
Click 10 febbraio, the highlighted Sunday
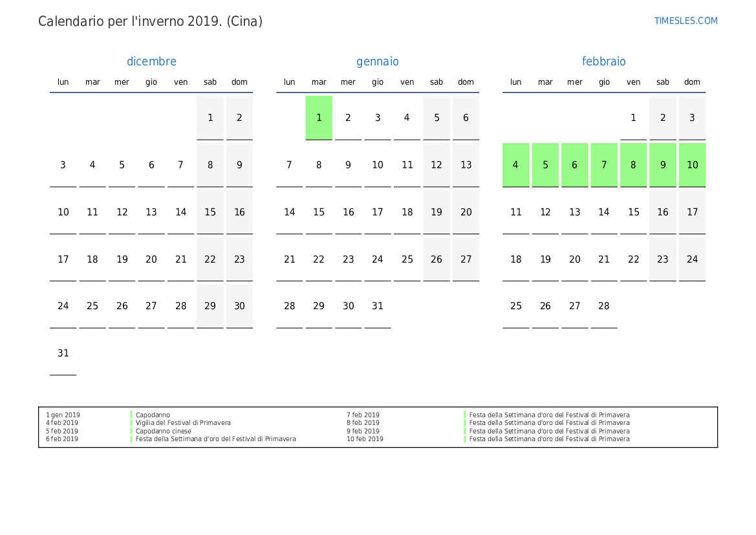(692, 165)
